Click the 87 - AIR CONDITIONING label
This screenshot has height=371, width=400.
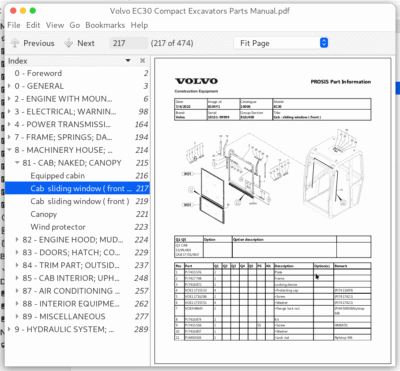coord(71,291)
